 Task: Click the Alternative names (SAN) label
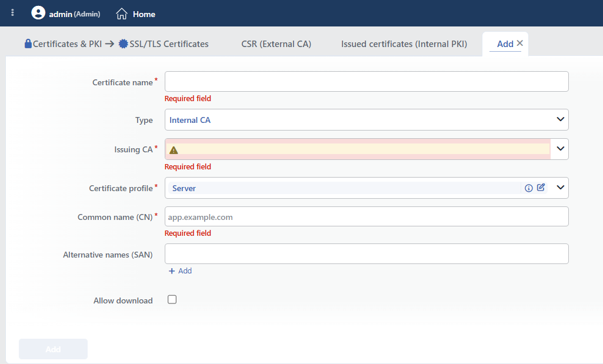(x=108, y=255)
